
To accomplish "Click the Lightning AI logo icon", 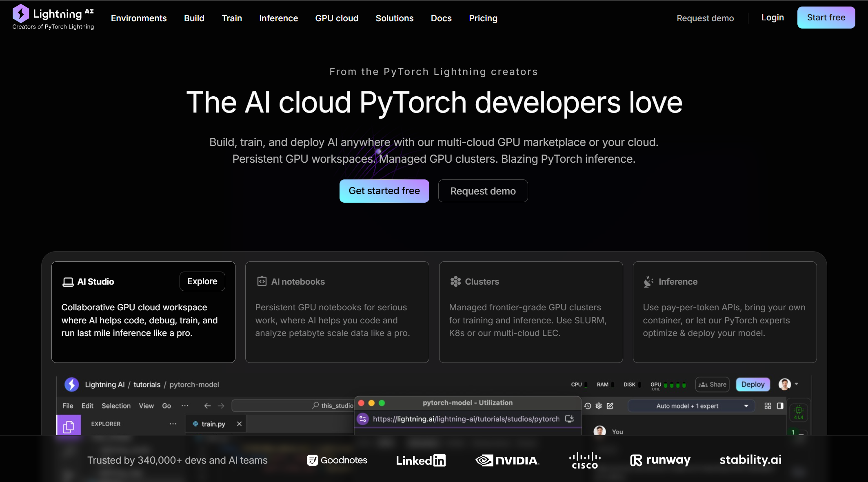I will pos(20,14).
